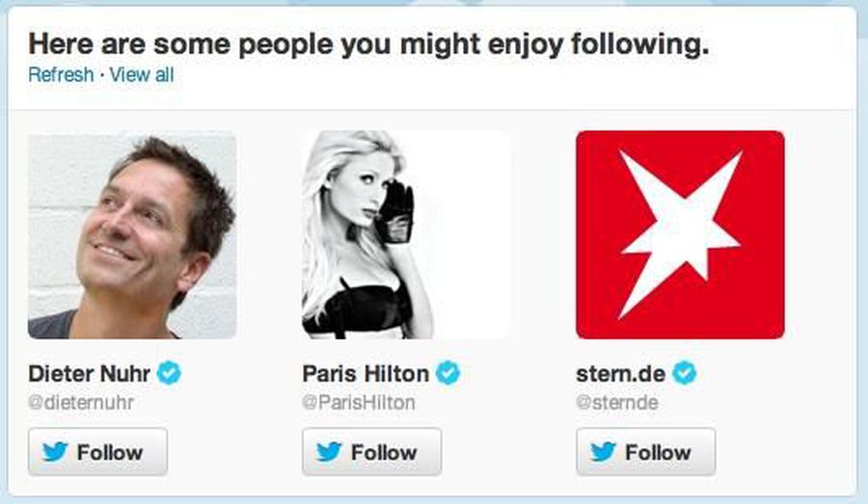Click Paris Hilton's profile picture

[x=406, y=235]
